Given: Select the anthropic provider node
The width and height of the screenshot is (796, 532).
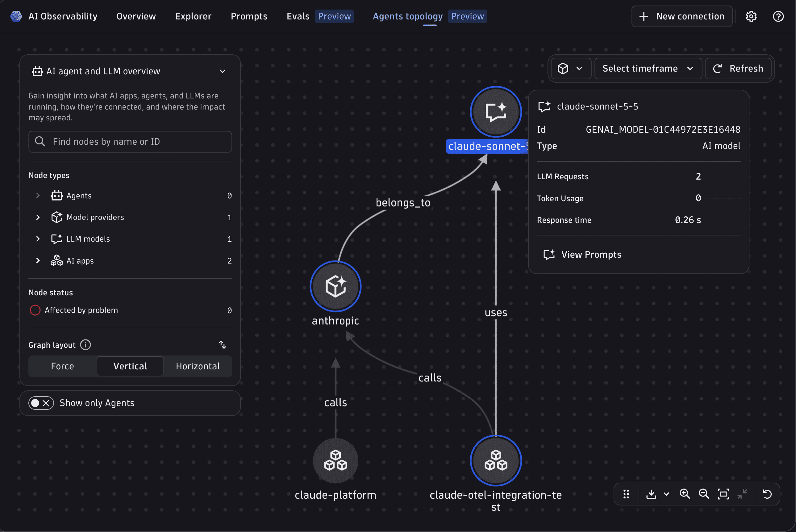Looking at the screenshot, I should [x=335, y=286].
